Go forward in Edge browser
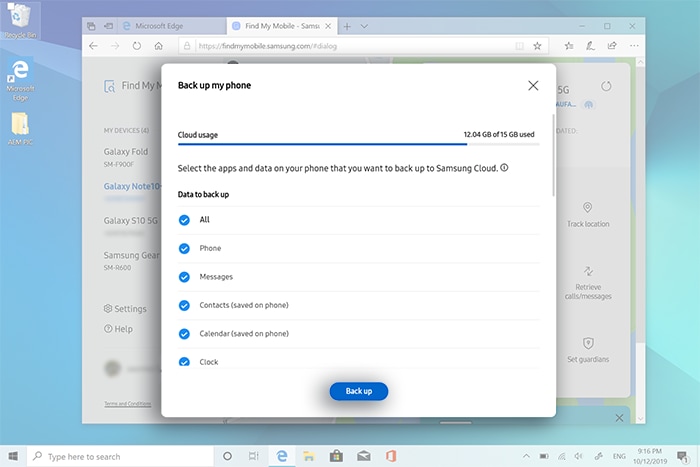 115,46
